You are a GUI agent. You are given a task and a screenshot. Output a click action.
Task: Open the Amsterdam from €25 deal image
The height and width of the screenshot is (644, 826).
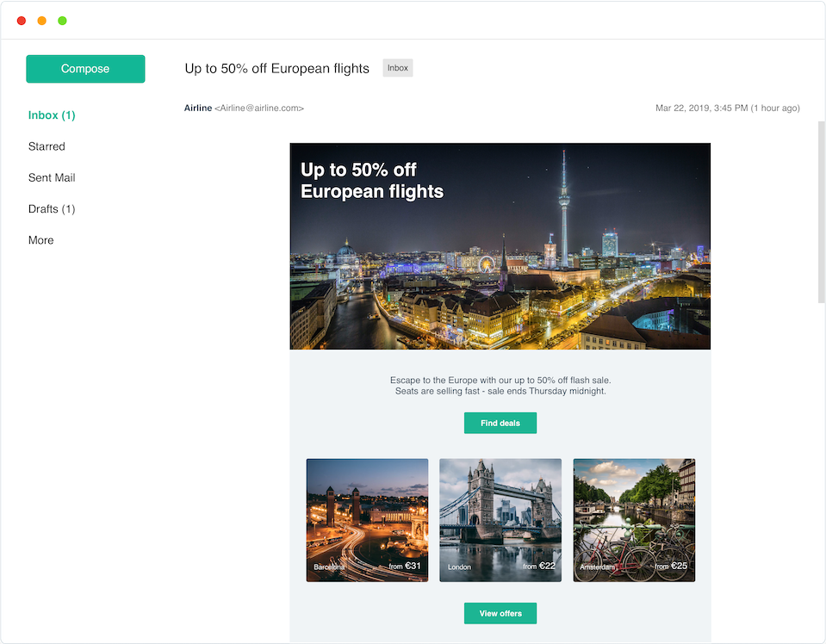click(x=634, y=520)
